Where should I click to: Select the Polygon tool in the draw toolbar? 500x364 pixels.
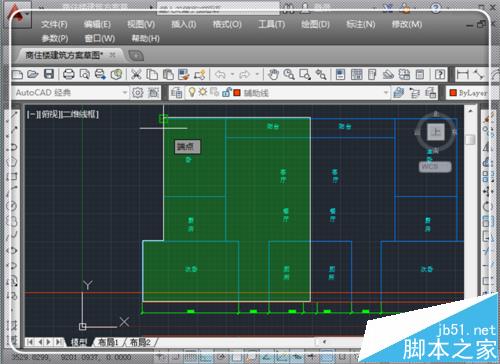[x=12, y=162]
